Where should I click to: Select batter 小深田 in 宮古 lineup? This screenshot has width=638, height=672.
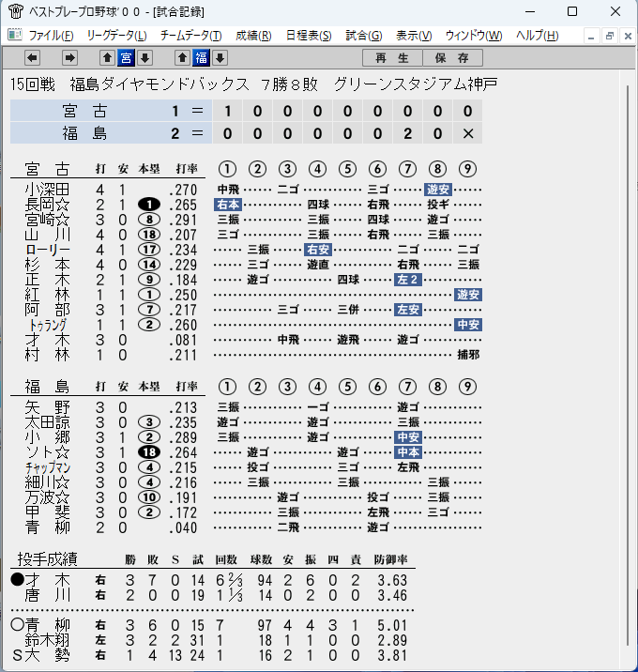tap(47, 190)
